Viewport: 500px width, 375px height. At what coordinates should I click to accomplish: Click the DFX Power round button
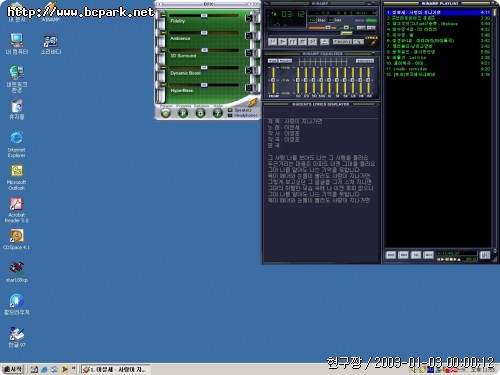[166, 114]
